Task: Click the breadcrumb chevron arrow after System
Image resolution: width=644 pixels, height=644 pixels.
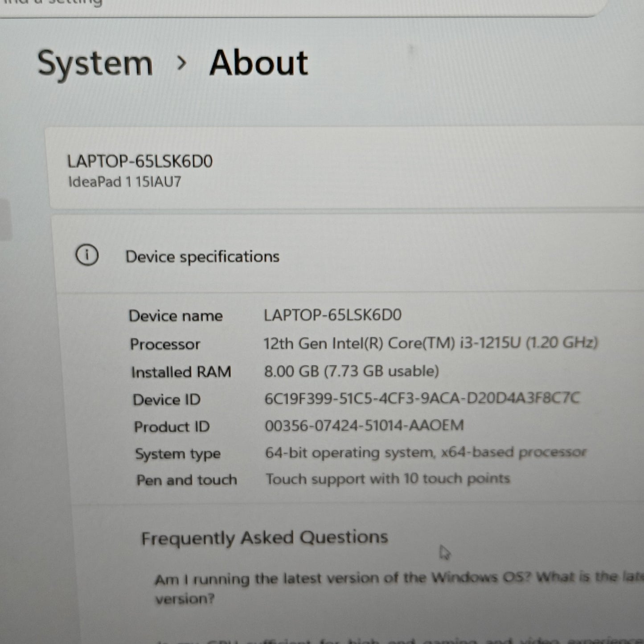Action: (x=181, y=63)
